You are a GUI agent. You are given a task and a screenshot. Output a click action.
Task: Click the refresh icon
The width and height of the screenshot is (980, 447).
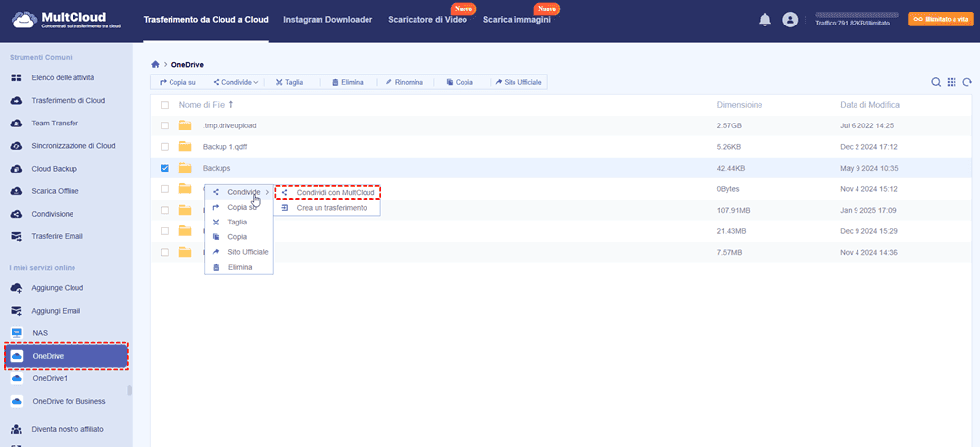(x=967, y=82)
